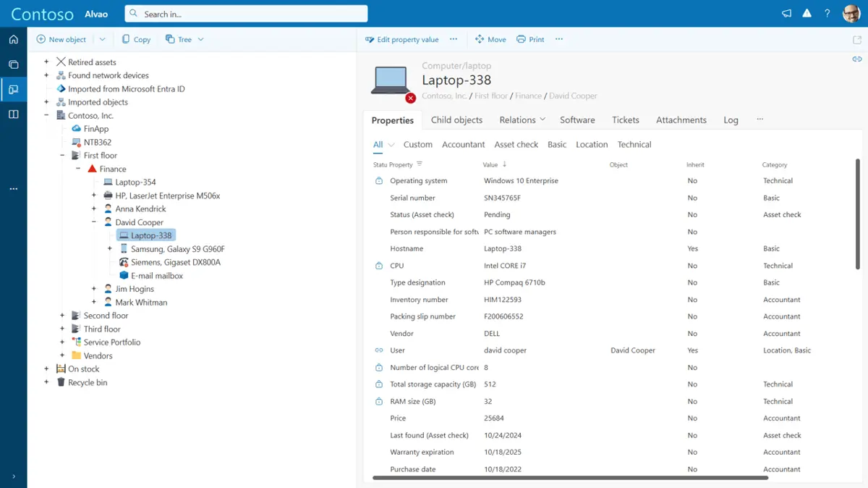Viewport: 868px width, 488px height.
Task: Select the Vendors folder icon
Action: pyautogui.click(x=77, y=356)
